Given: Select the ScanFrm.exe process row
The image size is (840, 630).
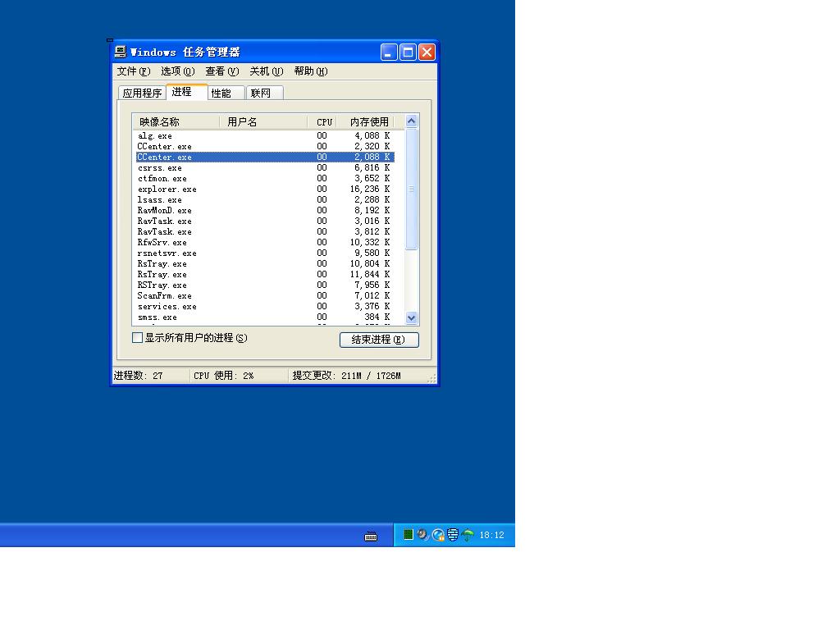Looking at the screenshot, I should 265,295.
